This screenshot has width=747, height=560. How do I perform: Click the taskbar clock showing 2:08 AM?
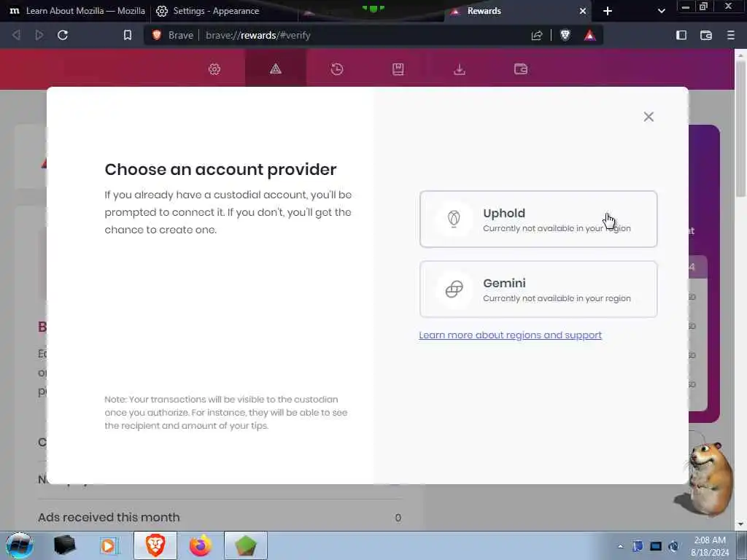(709, 546)
